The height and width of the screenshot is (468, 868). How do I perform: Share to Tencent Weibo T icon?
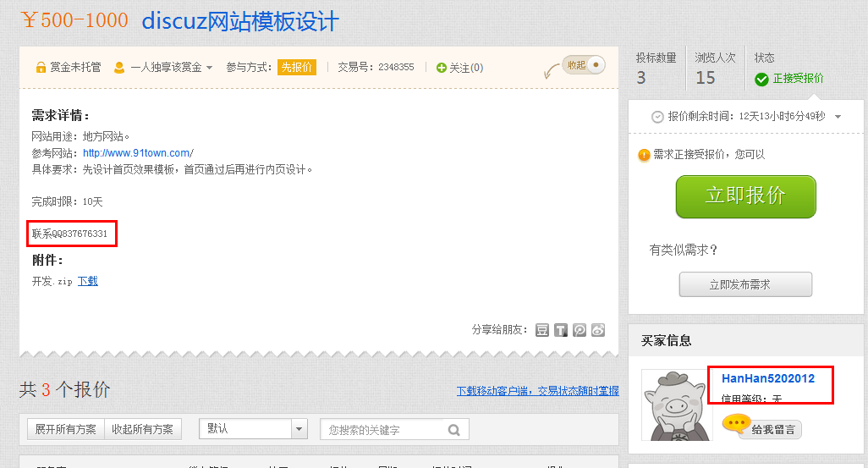pos(561,330)
